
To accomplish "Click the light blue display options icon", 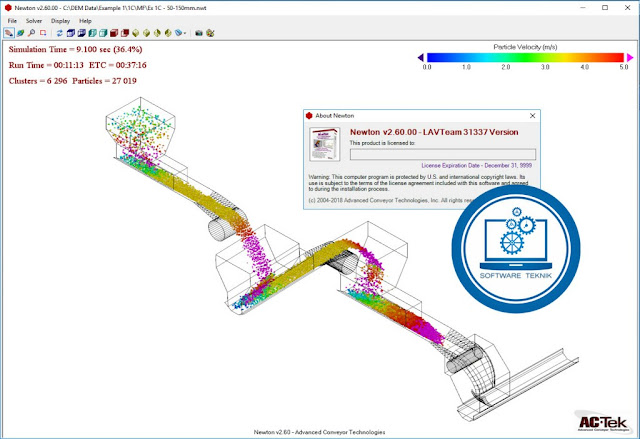I will tap(178, 33).
